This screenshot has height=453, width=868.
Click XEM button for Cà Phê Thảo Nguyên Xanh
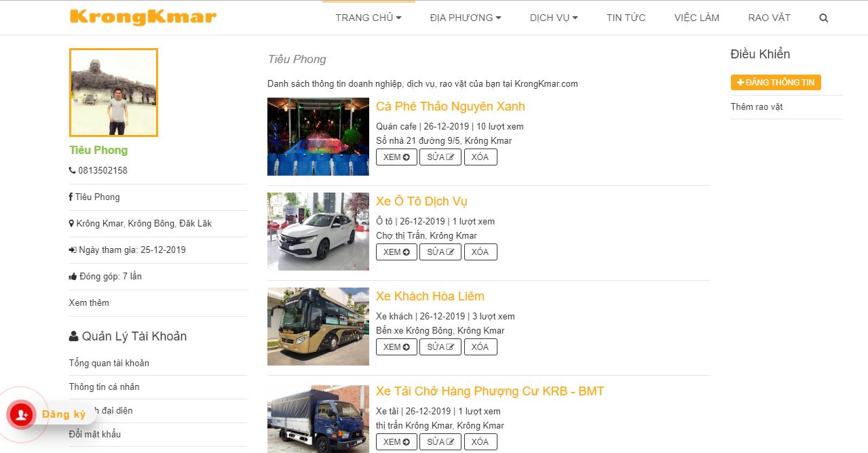click(396, 157)
